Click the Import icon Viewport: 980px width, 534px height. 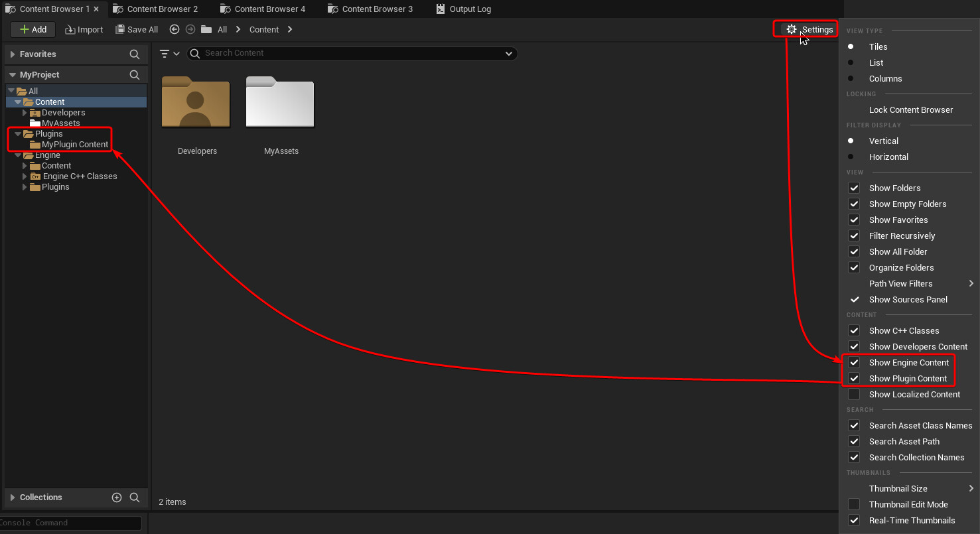(84, 29)
